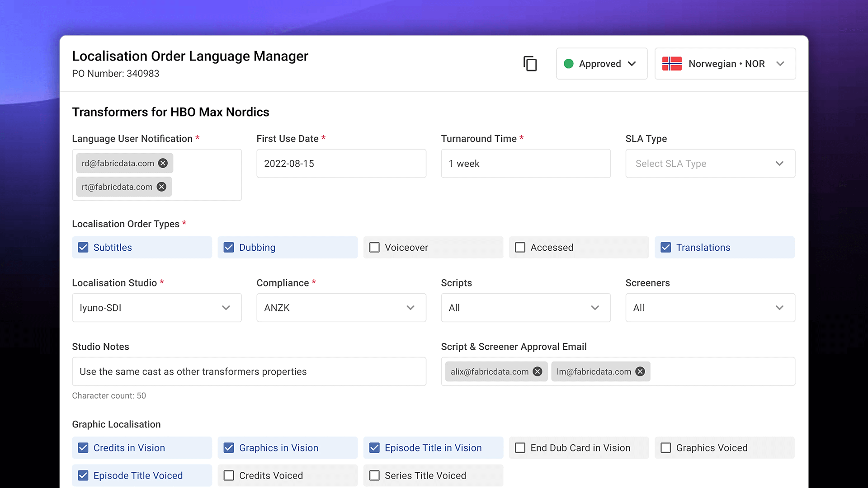Viewport: 868px width, 488px height.
Task: Click the 'Localisation Order Types' label
Action: pos(126,224)
